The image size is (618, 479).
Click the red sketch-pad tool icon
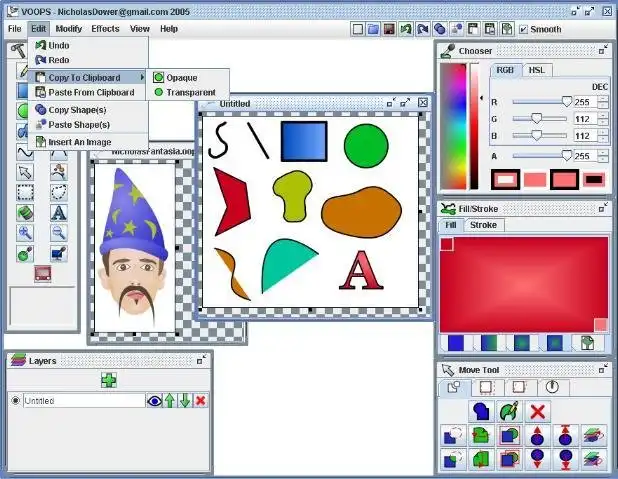click(x=43, y=274)
